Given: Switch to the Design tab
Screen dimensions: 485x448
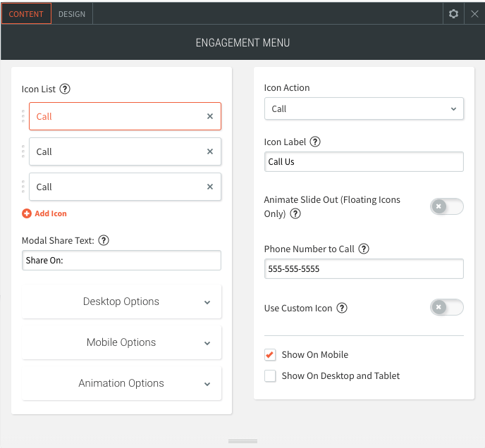Looking at the screenshot, I should [72, 14].
